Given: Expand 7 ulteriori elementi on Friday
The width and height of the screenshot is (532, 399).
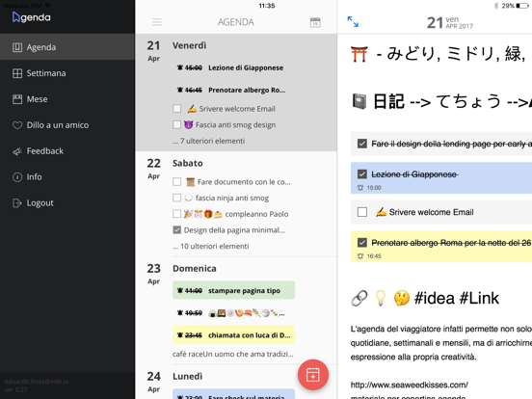Looking at the screenshot, I should (209, 141).
